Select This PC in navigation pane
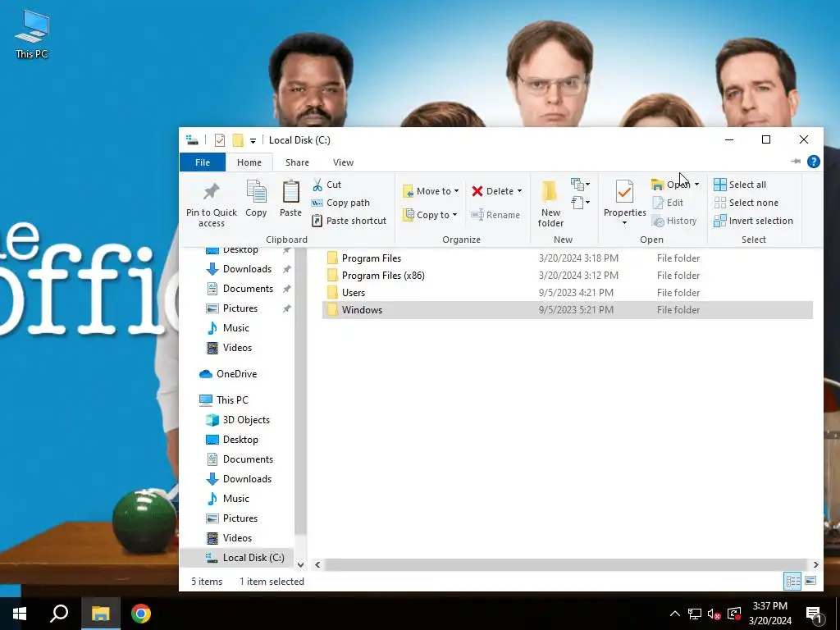This screenshot has width=840, height=630. tap(224, 400)
